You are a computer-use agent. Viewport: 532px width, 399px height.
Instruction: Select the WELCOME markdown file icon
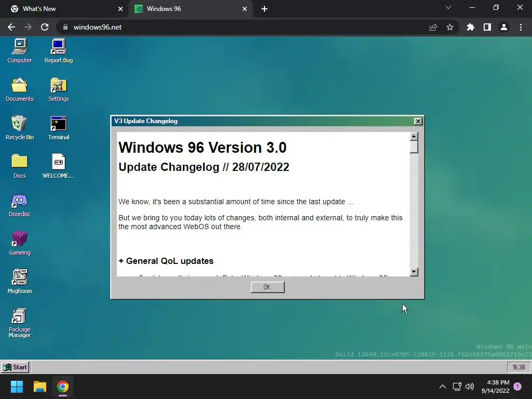pos(58,166)
